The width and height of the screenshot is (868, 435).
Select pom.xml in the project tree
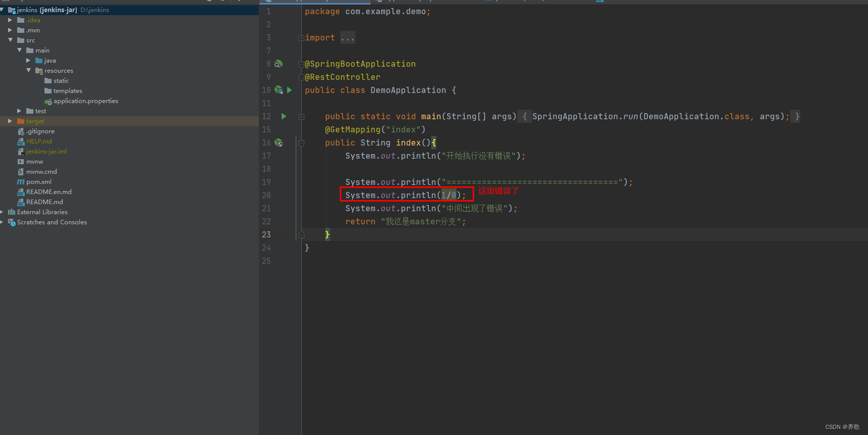coord(39,182)
